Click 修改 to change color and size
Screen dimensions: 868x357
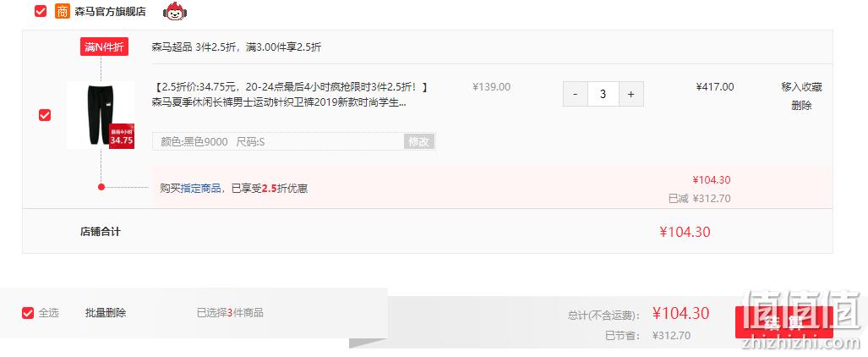pyautogui.click(x=419, y=141)
